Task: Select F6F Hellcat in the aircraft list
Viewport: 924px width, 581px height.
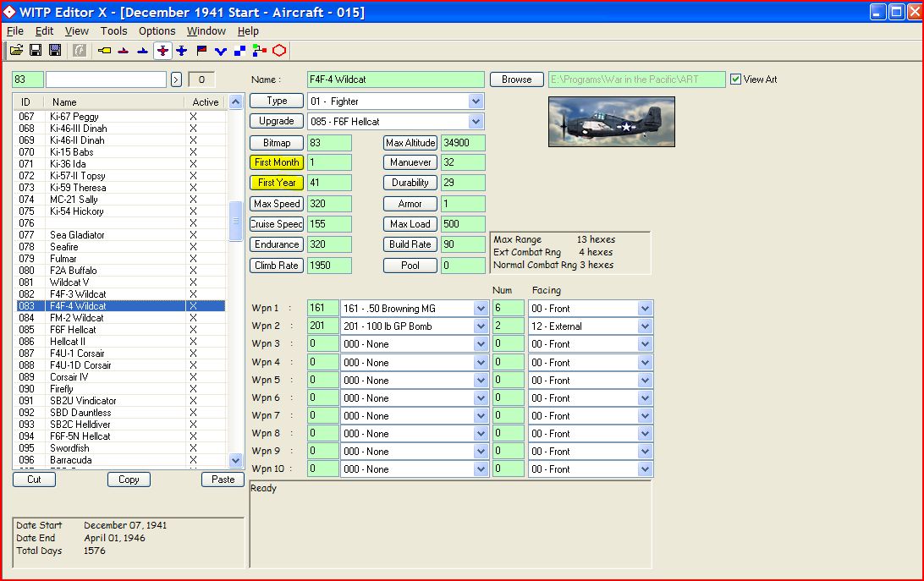Action: [x=73, y=330]
